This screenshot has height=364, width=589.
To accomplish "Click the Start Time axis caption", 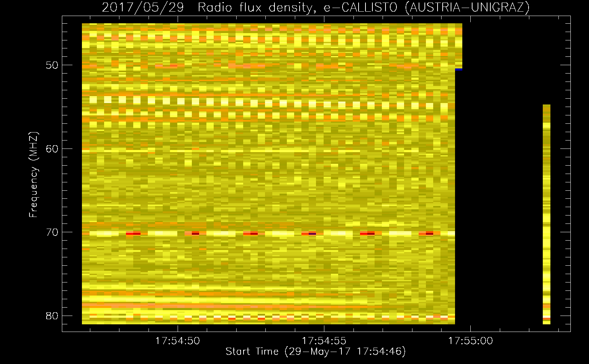I will tap(316, 352).
